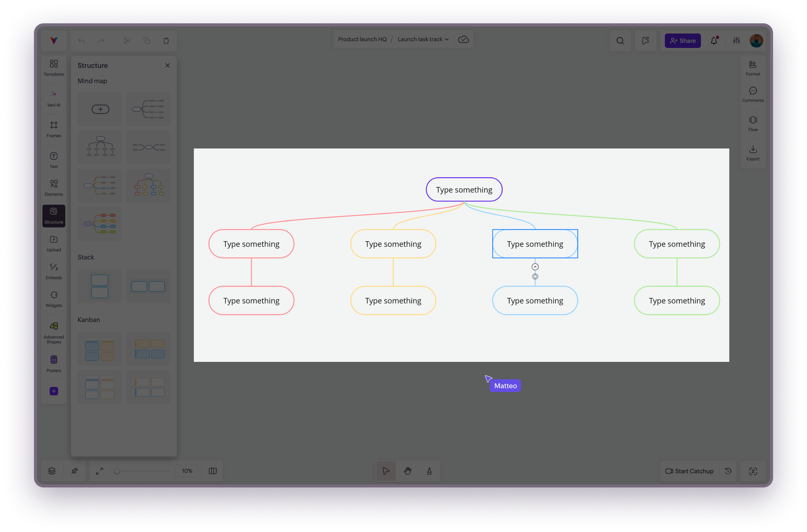807x532 pixels.
Task: Insert the right-branching mind map layout
Action: (x=148, y=109)
